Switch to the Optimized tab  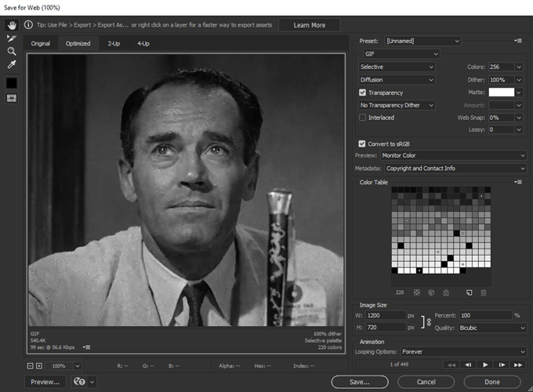[x=78, y=44]
